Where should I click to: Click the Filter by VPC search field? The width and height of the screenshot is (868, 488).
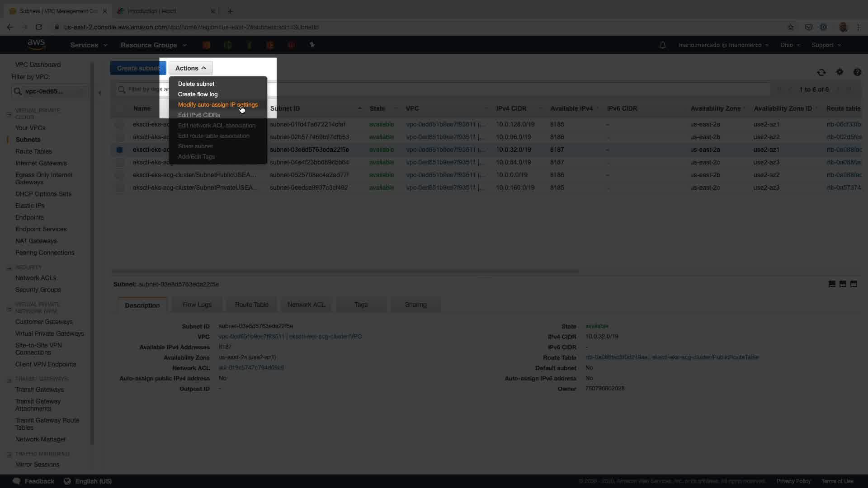pos(50,91)
